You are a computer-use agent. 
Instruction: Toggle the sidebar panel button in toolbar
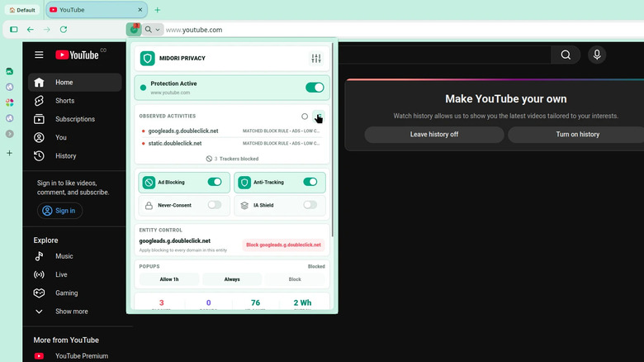(x=14, y=30)
